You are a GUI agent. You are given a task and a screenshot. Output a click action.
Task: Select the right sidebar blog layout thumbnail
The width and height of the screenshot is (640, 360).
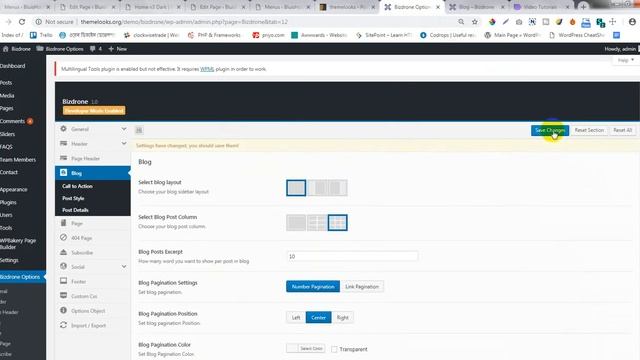338,188
